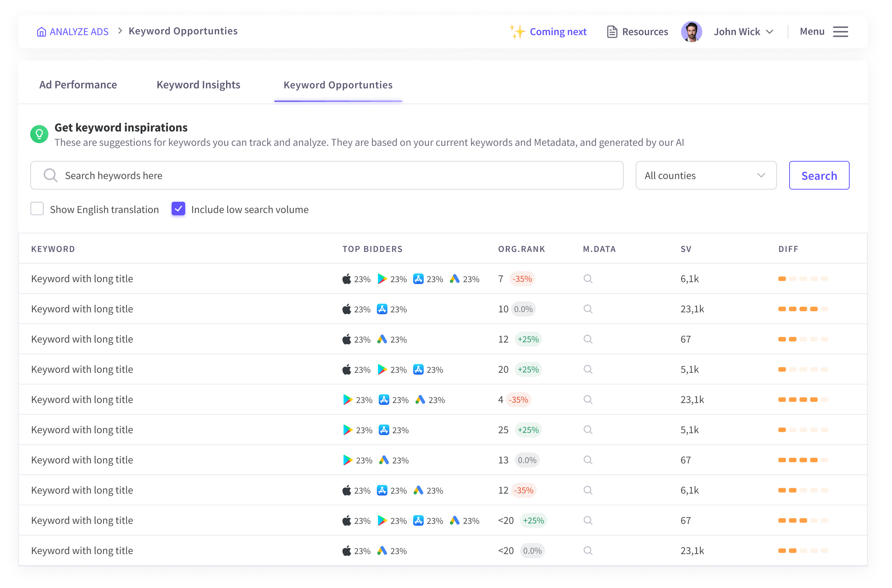Click the difficulty bar in the <20 +25% row

coord(803,520)
